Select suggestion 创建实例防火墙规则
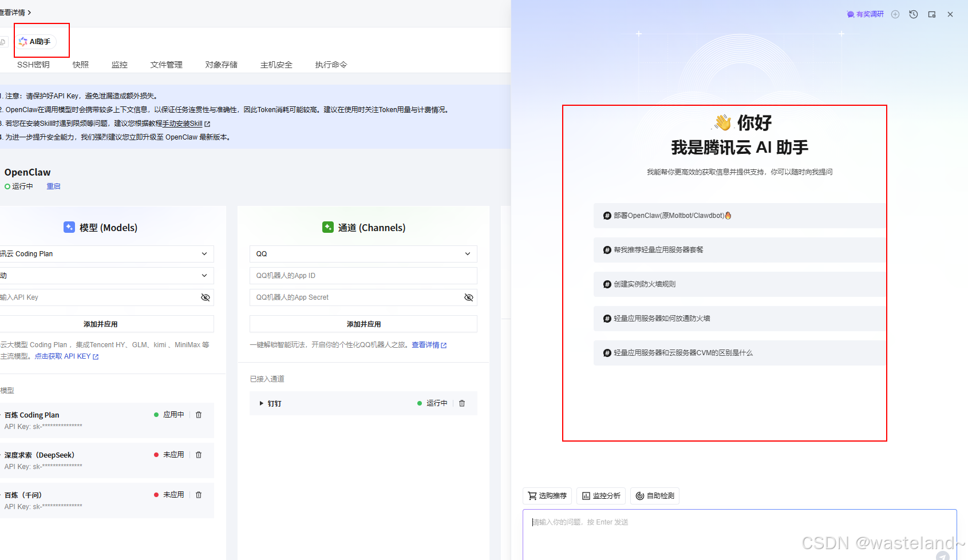This screenshot has height=560, width=968. [740, 284]
